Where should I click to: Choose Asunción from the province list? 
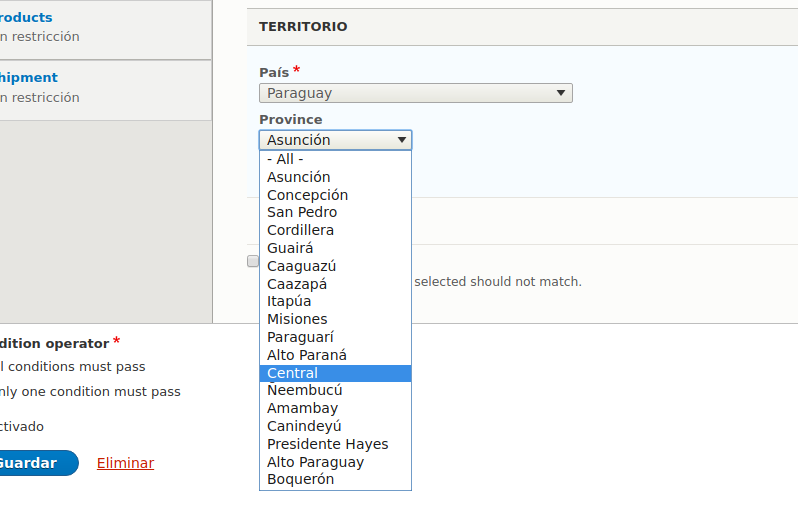click(335, 177)
